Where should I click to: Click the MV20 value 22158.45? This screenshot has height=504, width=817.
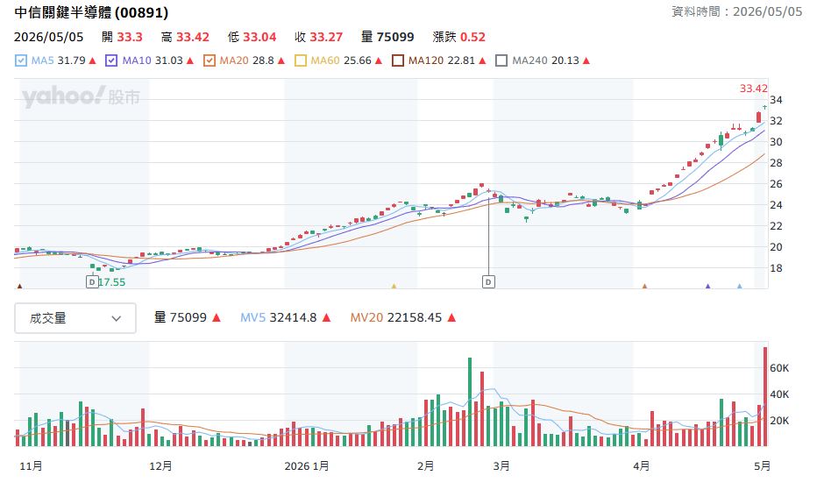pos(415,317)
